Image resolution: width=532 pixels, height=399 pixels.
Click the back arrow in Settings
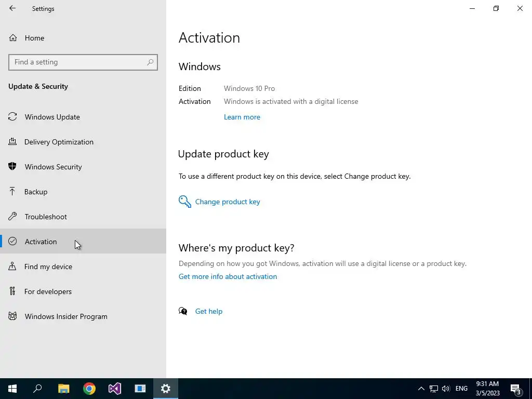click(x=12, y=8)
